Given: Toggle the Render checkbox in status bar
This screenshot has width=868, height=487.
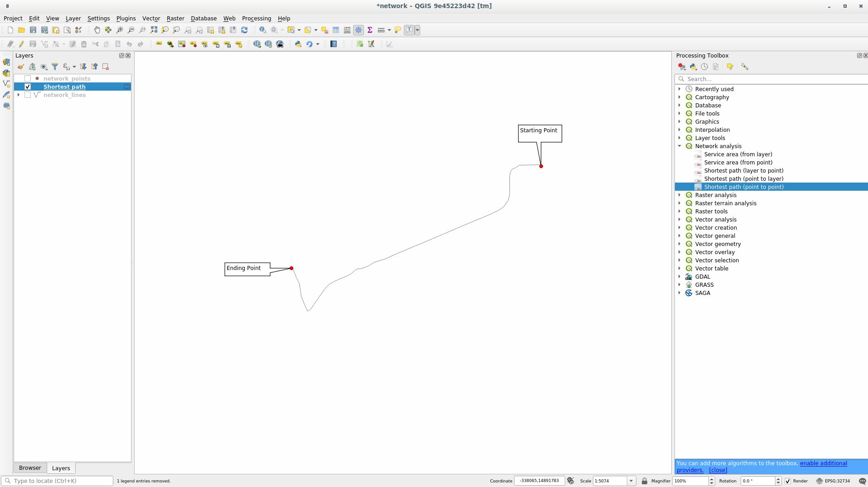Looking at the screenshot, I should coord(788,481).
